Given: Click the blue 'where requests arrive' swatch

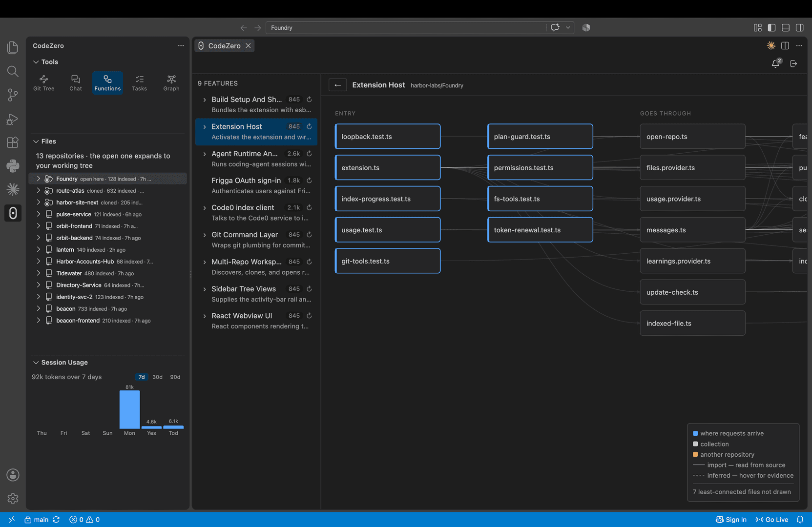Looking at the screenshot, I should (695, 433).
